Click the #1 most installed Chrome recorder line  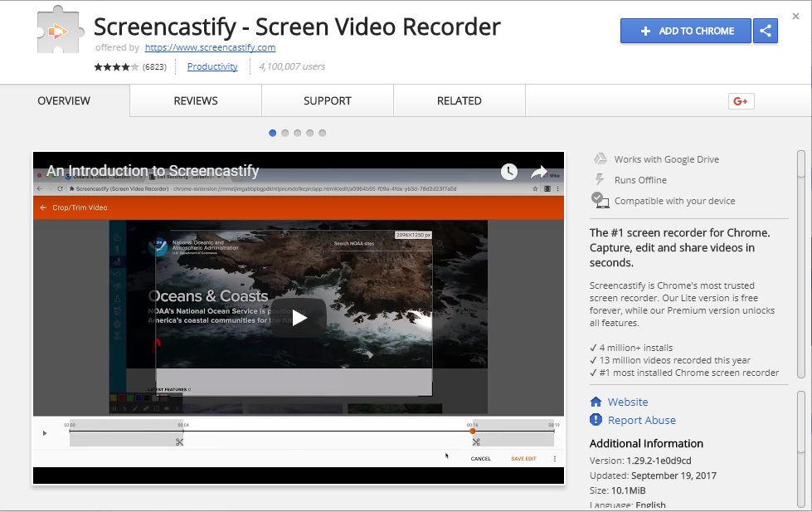pyautogui.click(x=684, y=373)
